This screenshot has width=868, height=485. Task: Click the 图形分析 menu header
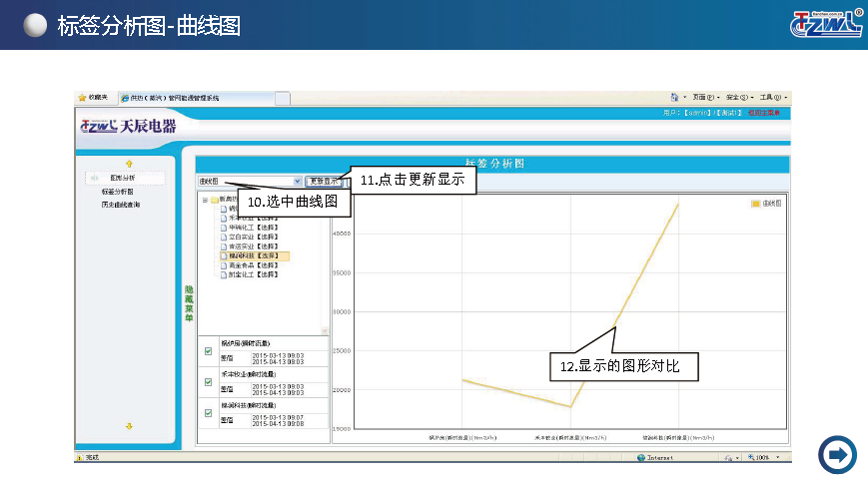click(125, 178)
